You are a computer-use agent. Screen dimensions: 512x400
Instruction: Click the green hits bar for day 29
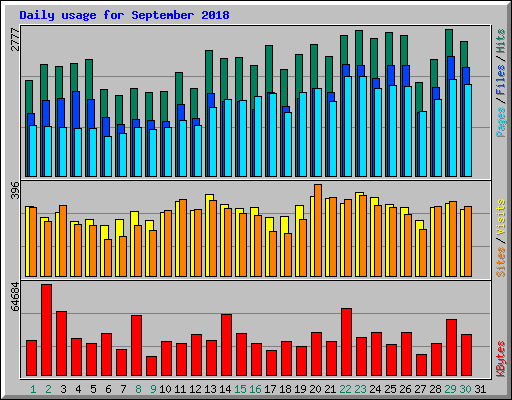coord(448,103)
